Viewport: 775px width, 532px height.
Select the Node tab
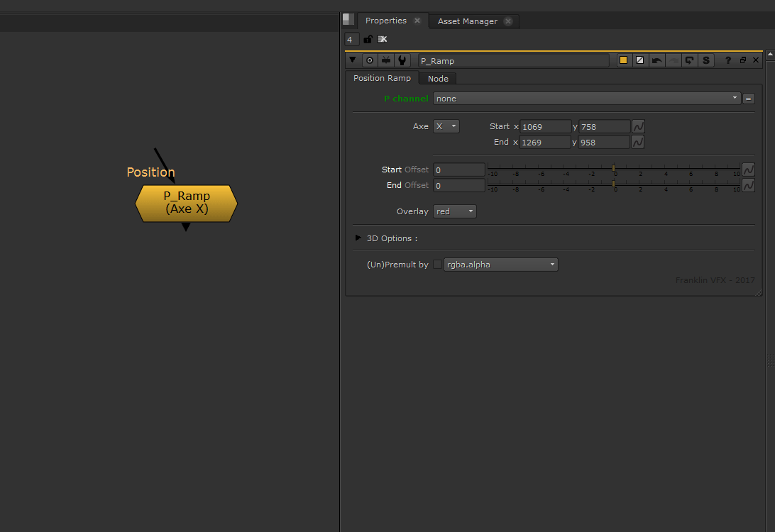click(438, 79)
